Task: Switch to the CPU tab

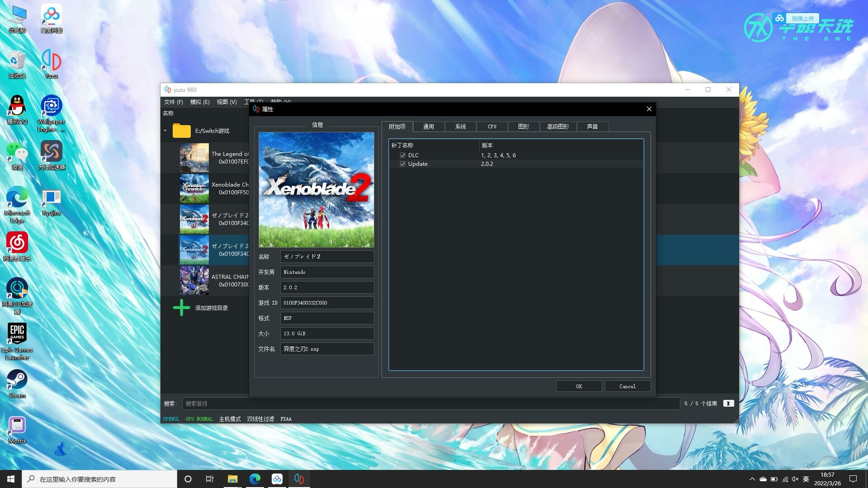Action: (x=492, y=127)
